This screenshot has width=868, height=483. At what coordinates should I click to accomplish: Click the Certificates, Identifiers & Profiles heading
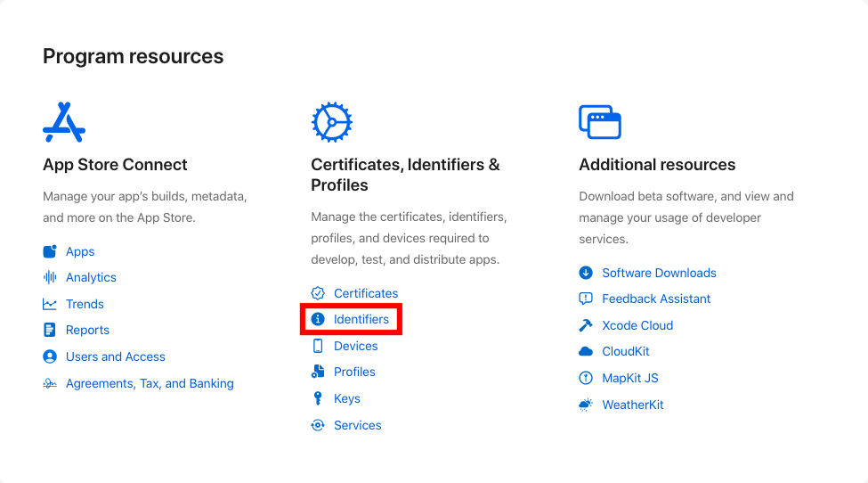(405, 175)
